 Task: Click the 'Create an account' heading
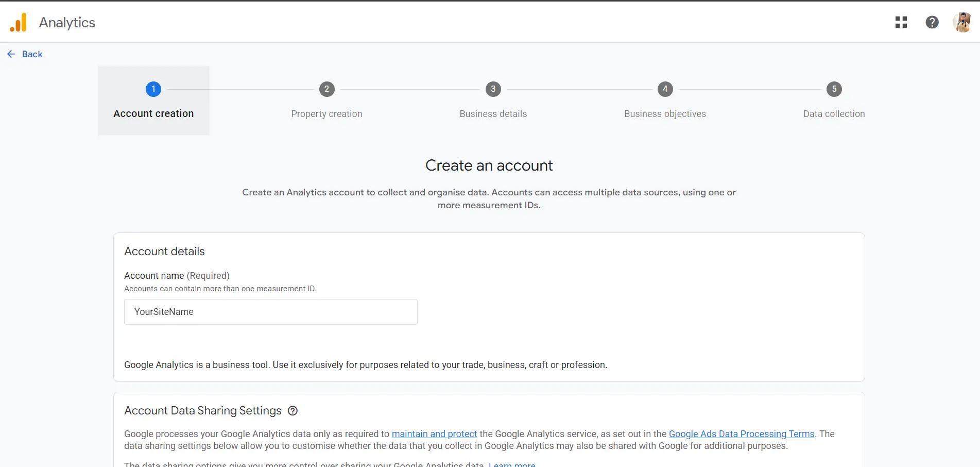pyautogui.click(x=489, y=165)
